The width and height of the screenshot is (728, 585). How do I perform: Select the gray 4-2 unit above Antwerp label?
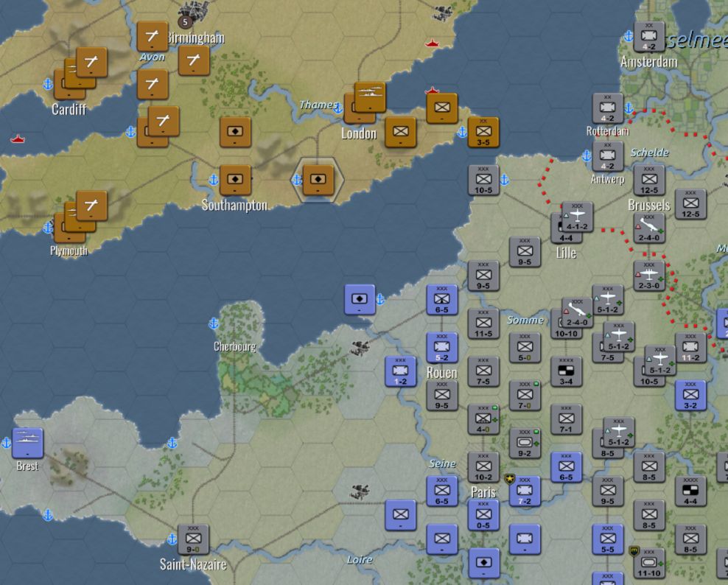(607, 157)
